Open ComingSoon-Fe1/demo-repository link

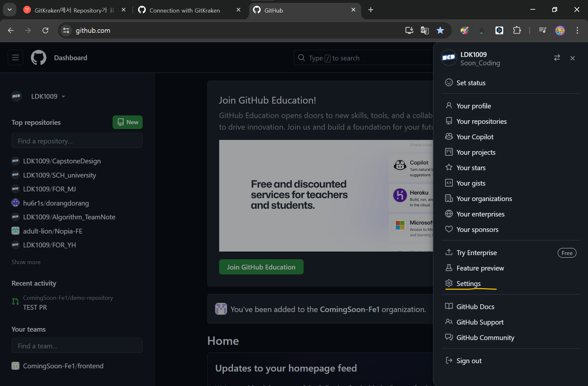click(x=68, y=298)
